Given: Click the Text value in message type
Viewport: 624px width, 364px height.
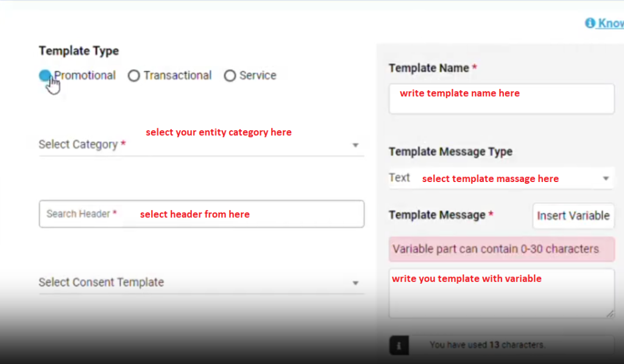Looking at the screenshot, I should [399, 178].
